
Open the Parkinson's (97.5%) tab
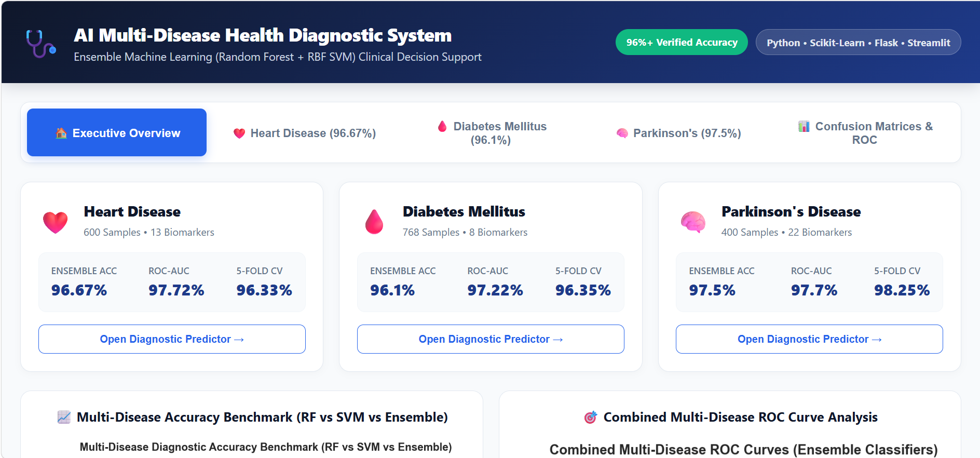click(678, 133)
